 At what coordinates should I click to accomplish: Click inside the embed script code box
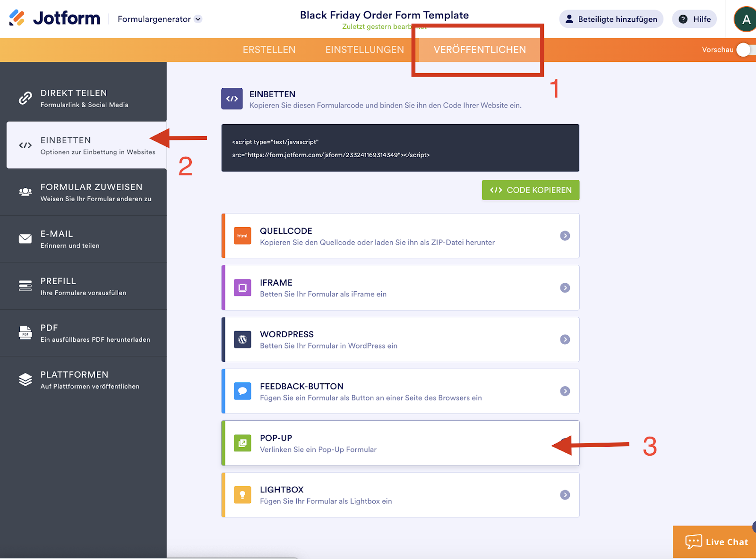(x=400, y=148)
